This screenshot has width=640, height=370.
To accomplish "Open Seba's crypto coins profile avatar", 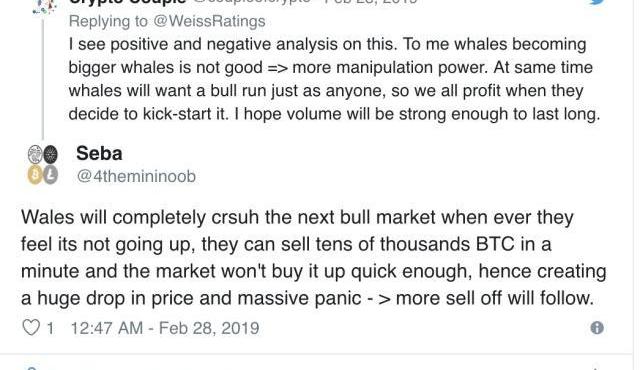I will (42, 165).
